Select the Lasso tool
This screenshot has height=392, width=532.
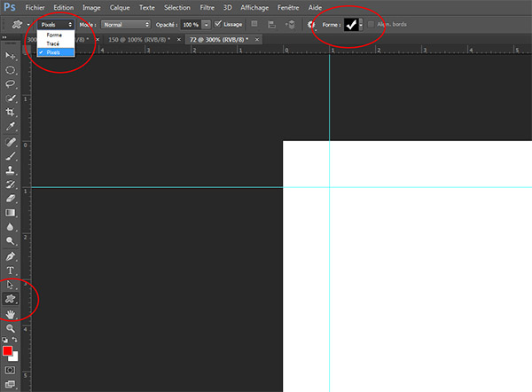10,84
